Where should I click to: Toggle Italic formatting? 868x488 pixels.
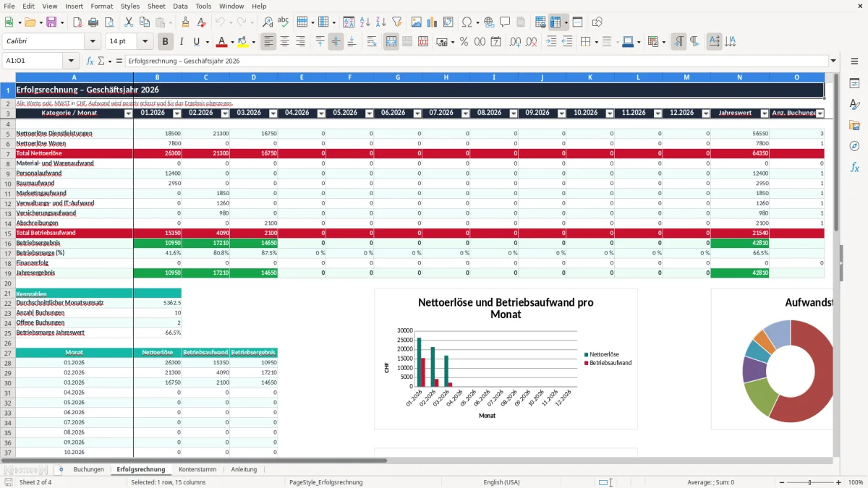[182, 42]
